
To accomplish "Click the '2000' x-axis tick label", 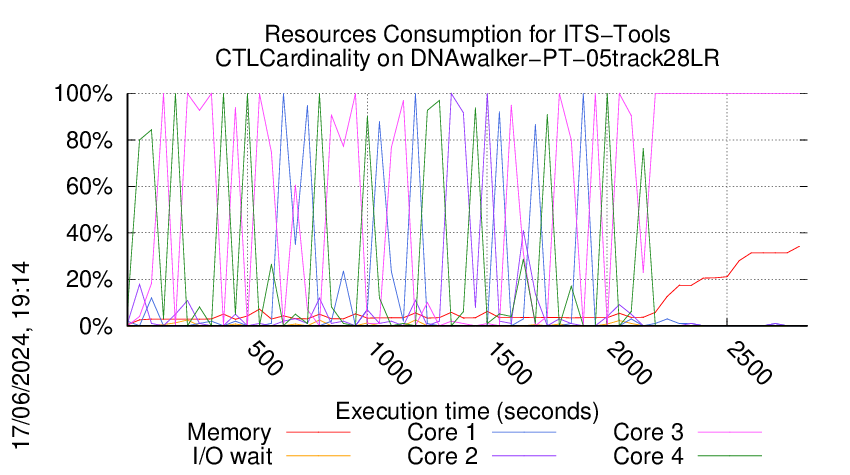I will (x=629, y=363).
